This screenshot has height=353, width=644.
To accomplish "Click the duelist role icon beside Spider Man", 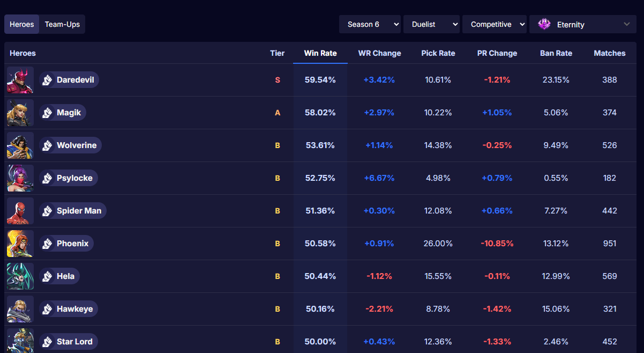I will point(47,211).
